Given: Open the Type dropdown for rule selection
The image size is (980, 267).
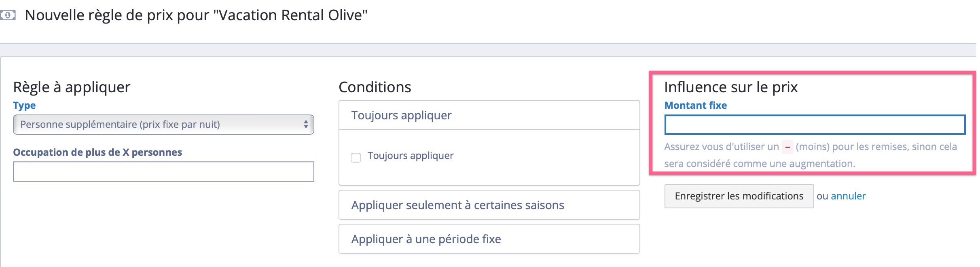Looking at the screenshot, I should tap(163, 125).
